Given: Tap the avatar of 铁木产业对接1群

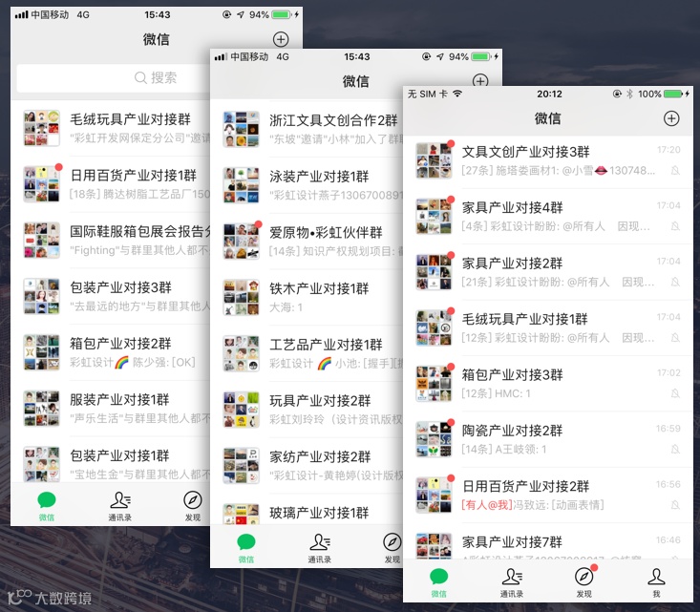Looking at the screenshot, I should [x=241, y=298].
